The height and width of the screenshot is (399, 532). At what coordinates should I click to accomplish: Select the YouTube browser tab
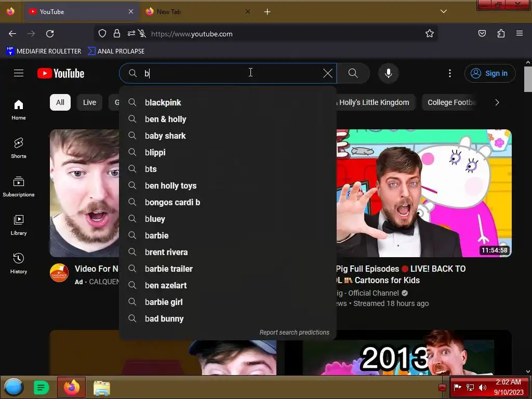[82, 12]
